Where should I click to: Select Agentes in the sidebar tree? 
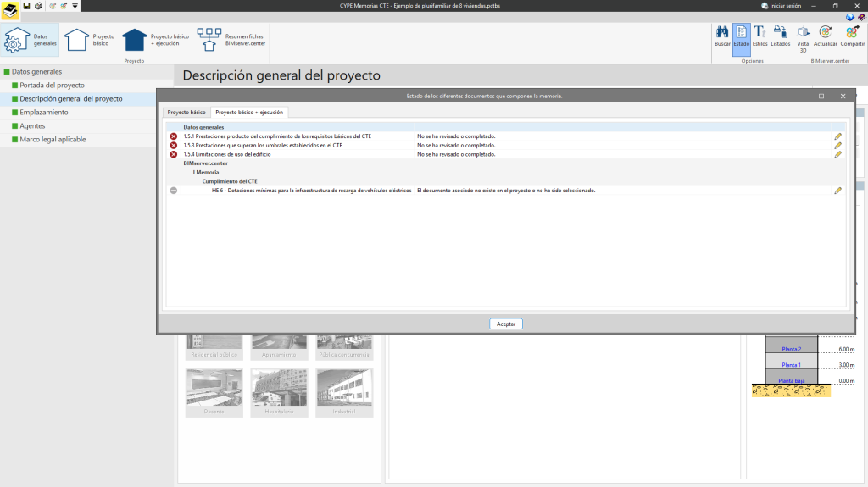32,126
